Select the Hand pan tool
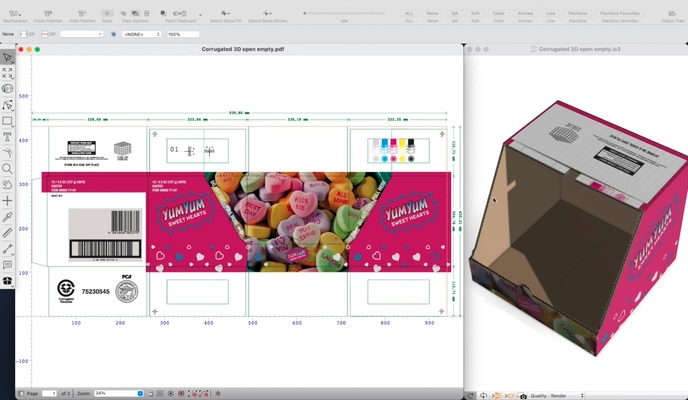The height and width of the screenshot is (400, 688). (7, 185)
